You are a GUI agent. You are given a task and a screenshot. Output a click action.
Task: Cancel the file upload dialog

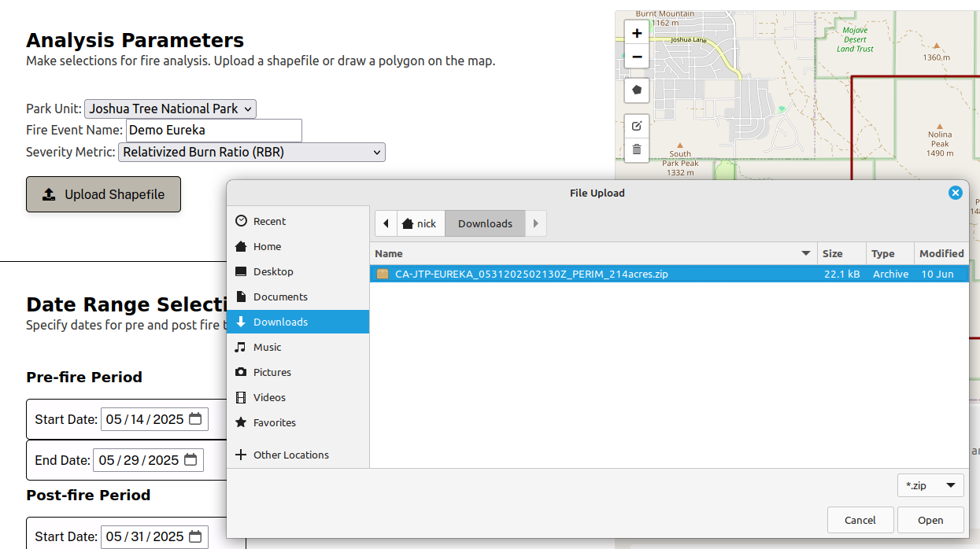pos(860,520)
